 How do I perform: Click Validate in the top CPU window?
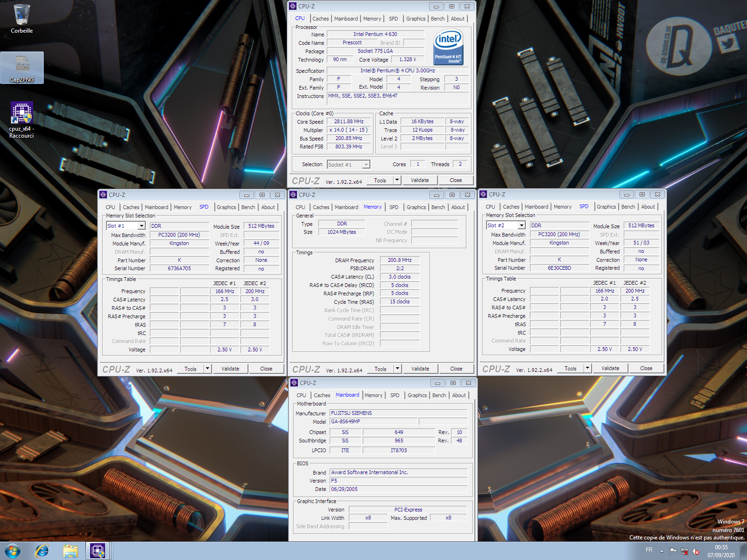pyautogui.click(x=420, y=180)
